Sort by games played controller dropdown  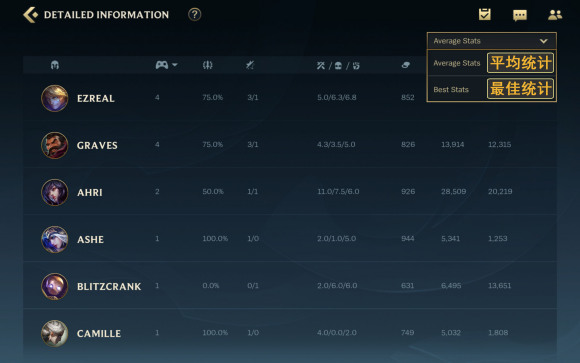point(166,65)
